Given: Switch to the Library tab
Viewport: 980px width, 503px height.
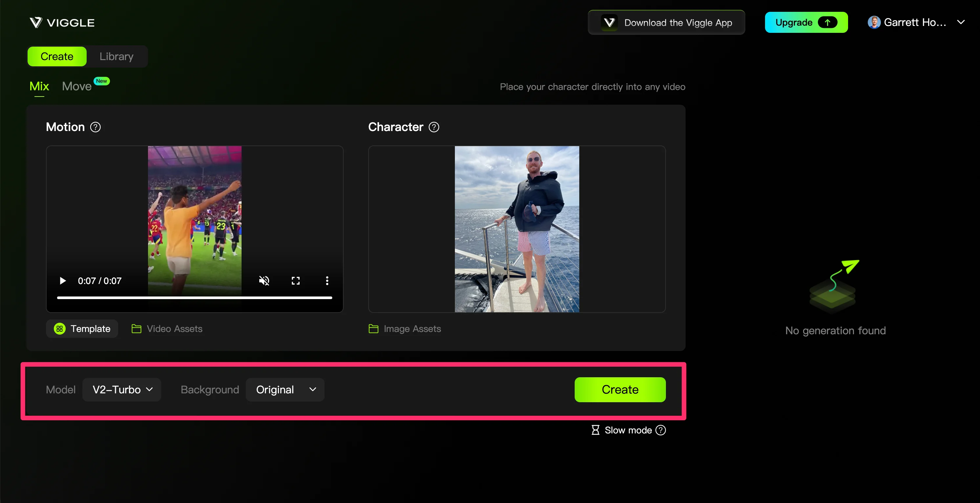Looking at the screenshot, I should 117,56.
